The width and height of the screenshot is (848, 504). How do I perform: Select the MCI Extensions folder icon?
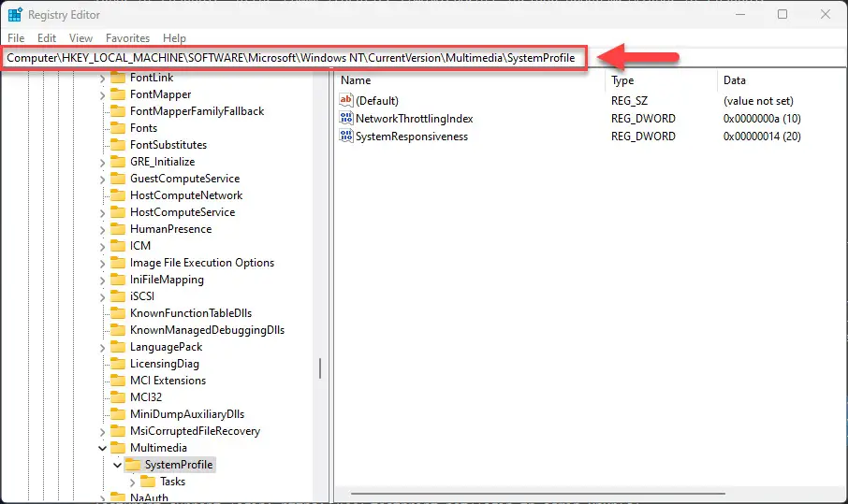pyautogui.click(x=118, y=381)
